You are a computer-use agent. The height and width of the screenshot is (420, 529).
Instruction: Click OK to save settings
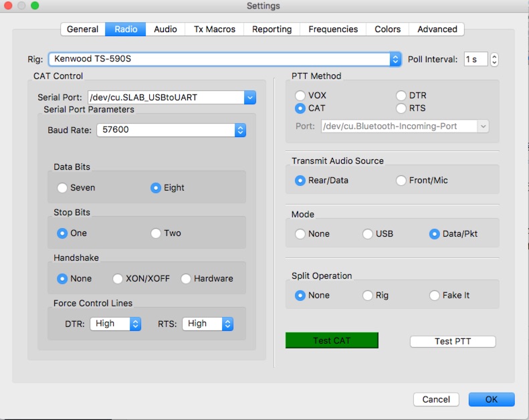[x=492, y=399]
